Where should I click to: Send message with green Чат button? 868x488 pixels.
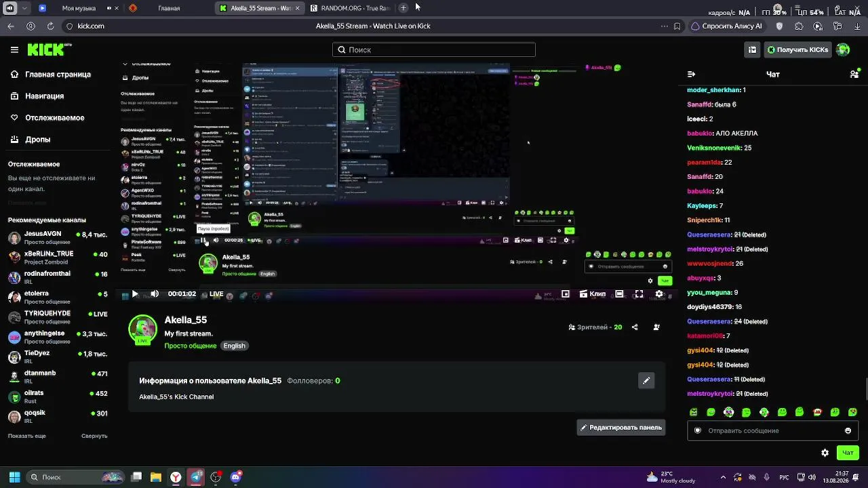(848, 453)
